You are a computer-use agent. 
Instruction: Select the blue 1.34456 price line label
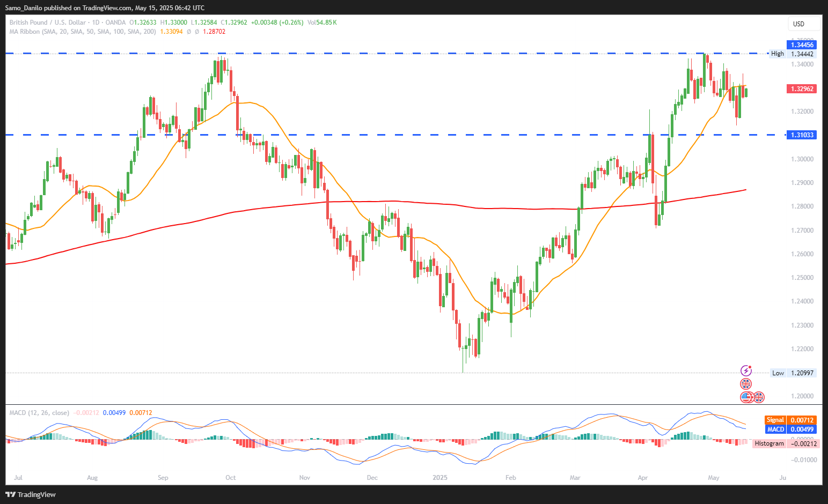click(802, 45)
